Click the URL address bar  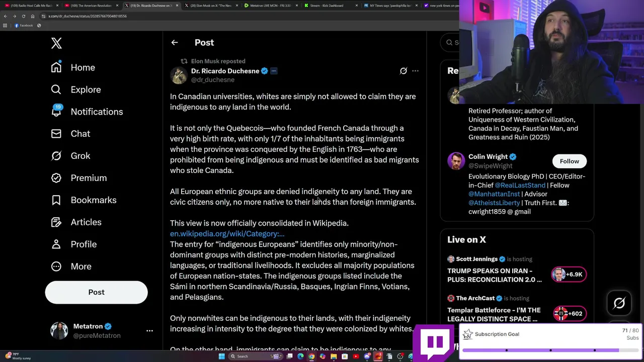tap(247, 16)
